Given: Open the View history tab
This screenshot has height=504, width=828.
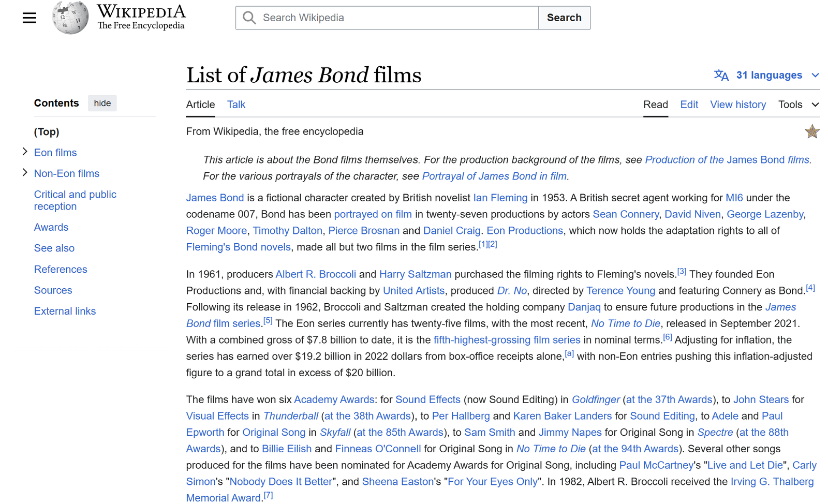Looking at the screenshot, I should coord(737,105).
